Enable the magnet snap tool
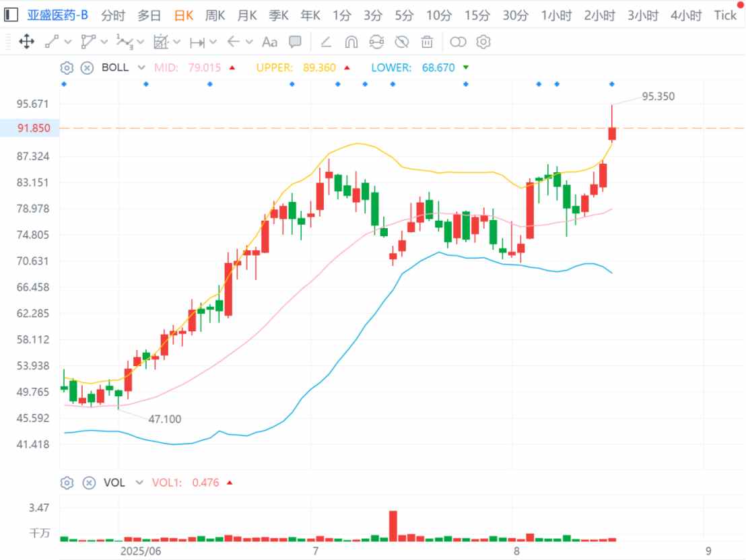This screenshot has height=560, width=746. (x=351, y=42)
